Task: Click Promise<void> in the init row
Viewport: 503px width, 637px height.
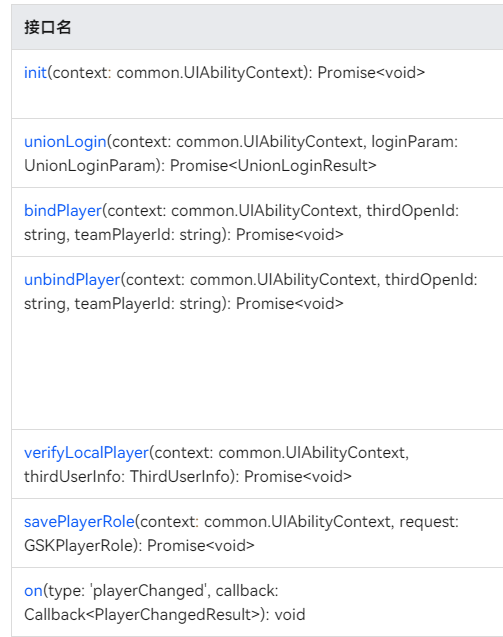Action: (371, 73)
